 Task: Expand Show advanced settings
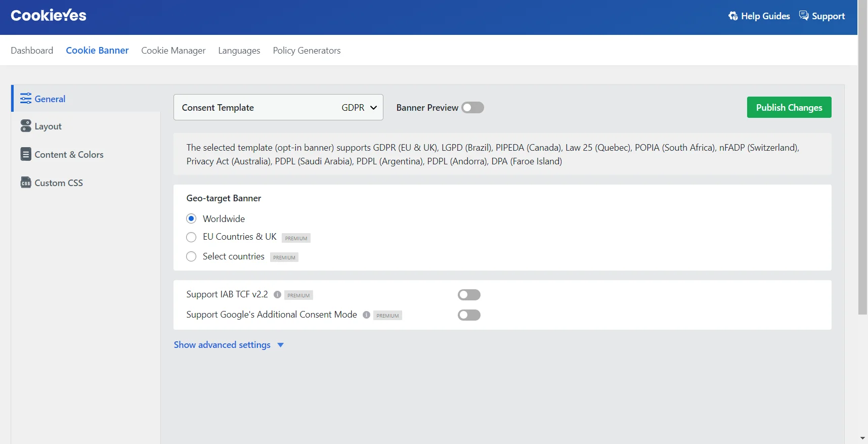pos(229,345)
